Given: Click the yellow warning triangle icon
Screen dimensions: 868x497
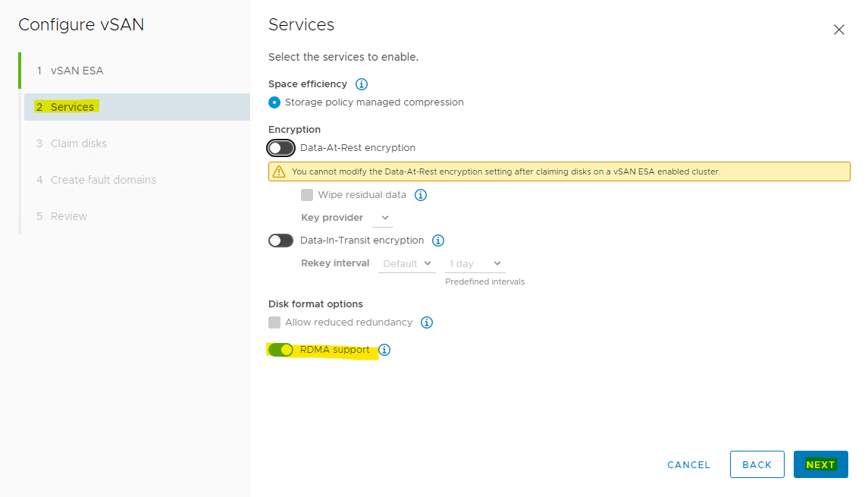Looking at the screenshot, I should (x=279, y=171).
